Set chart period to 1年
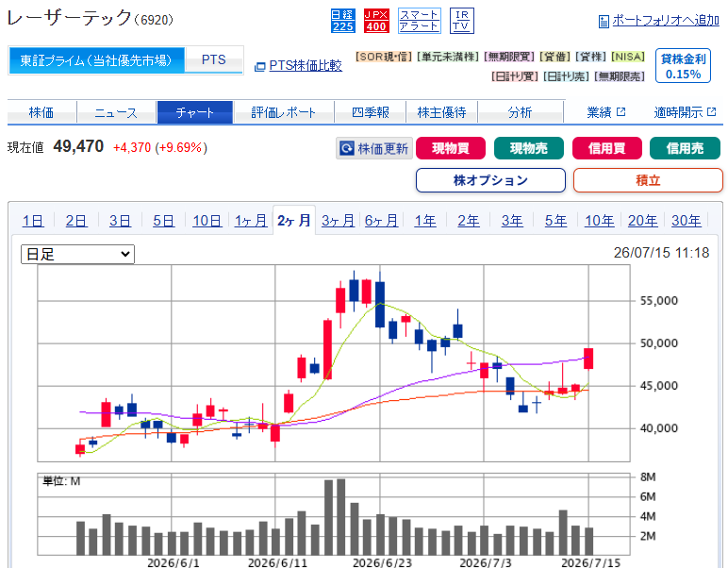Viewport: 728px width, 568px height. tap(424, 221)
